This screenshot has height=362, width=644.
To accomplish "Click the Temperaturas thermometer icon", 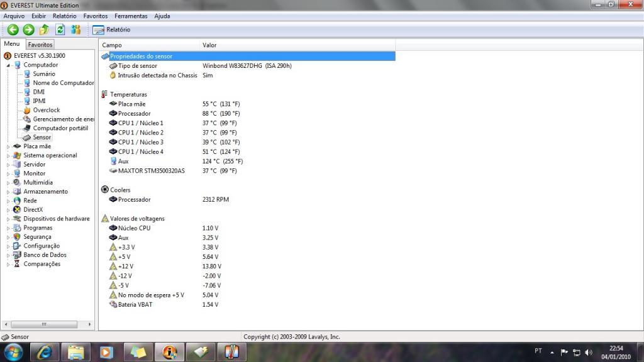I will 105,94.
